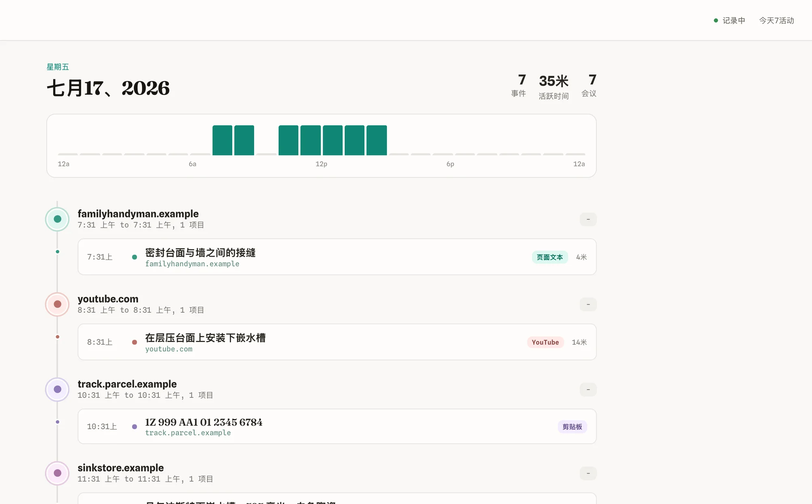The height and width of the screenshot is (504, 812).
Task: Select the activity bar above 12p label
Action: pos(311,140)
